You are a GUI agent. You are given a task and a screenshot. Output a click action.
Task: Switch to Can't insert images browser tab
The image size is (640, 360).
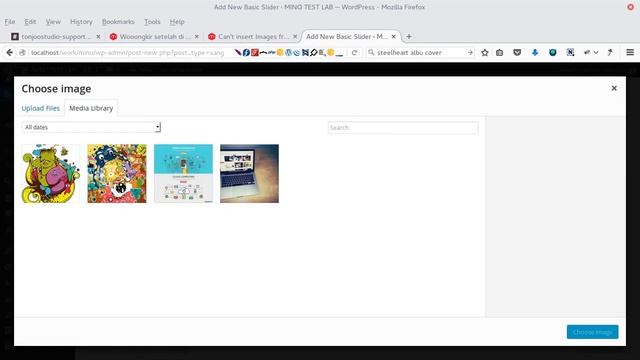coord(252,36)
